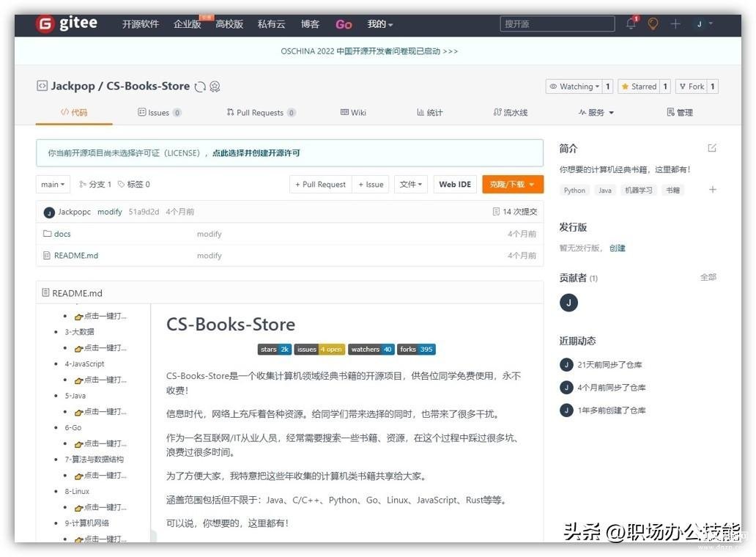Open the 14 次提交 commits link
The width and height of the screenshot is (756, 557).
(x=514, y=212)
